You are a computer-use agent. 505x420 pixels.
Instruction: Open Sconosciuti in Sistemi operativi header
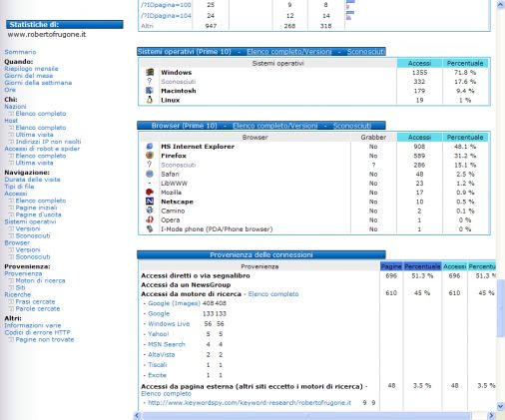tap(366, 52)
